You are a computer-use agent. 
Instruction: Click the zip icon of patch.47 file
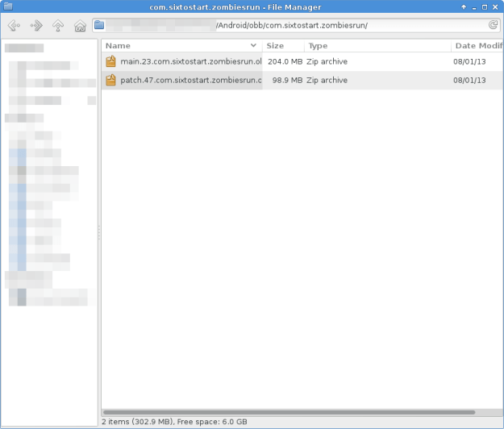[x=110, y=80]
